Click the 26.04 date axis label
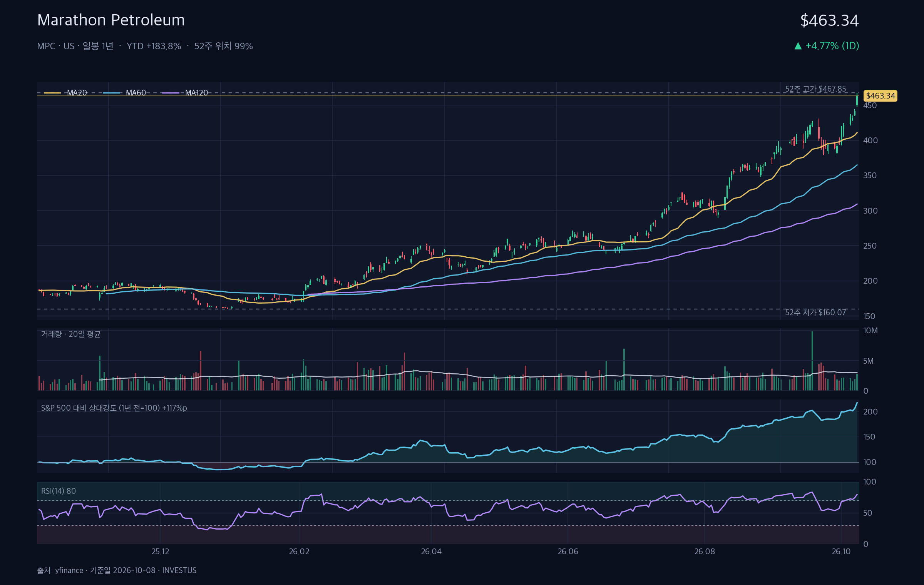The image size is (924, 585). [431, 552]
